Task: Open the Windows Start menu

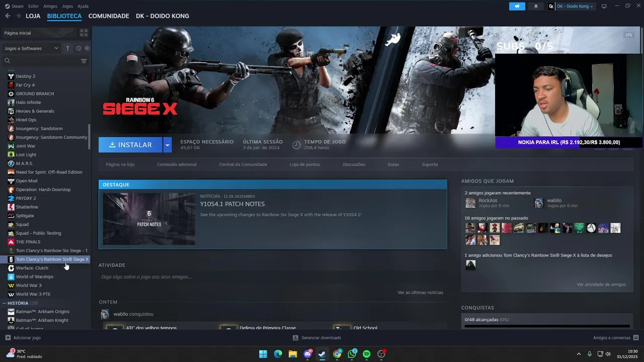Action: pyautogui.click(x=263, y=354)
